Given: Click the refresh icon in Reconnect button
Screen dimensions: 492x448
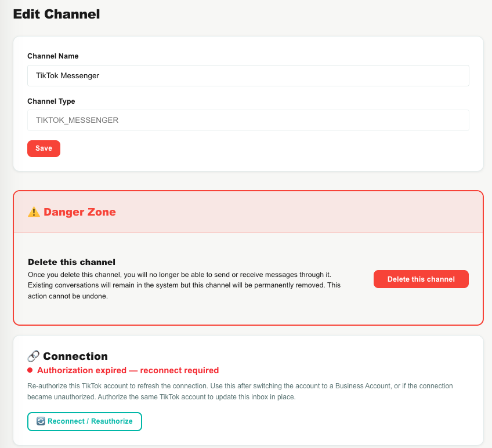Looking at the screenshot, I should coord(41,421).
